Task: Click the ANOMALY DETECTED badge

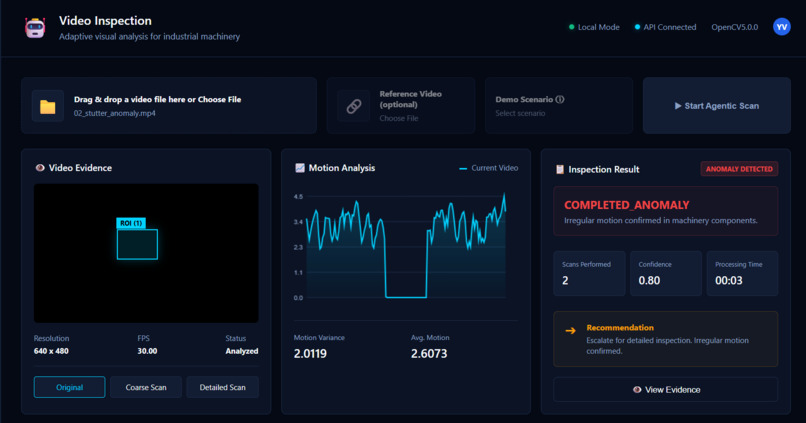Action: 739,169
